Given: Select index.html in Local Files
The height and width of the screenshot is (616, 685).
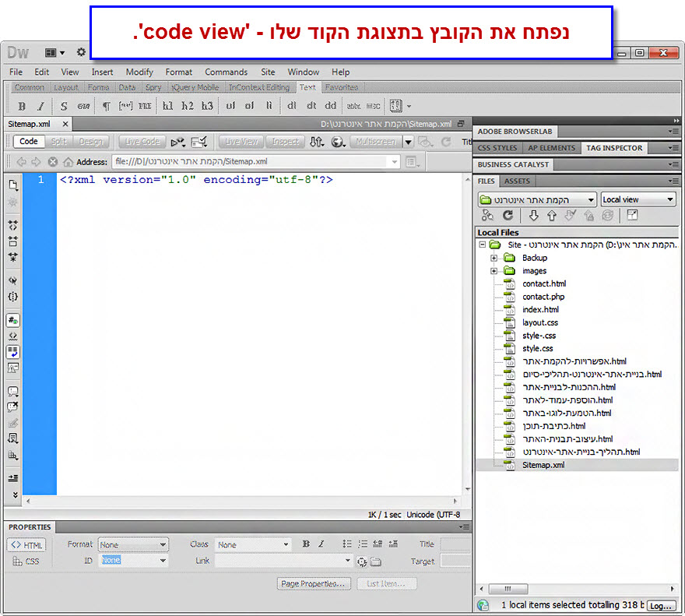Looking at the screenshot, I should (540, 309).
